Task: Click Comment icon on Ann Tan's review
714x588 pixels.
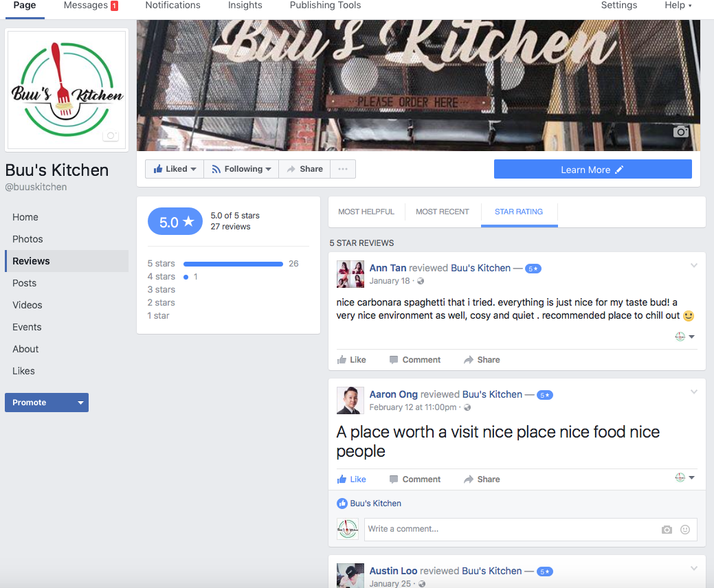Action: click(394, 359)
